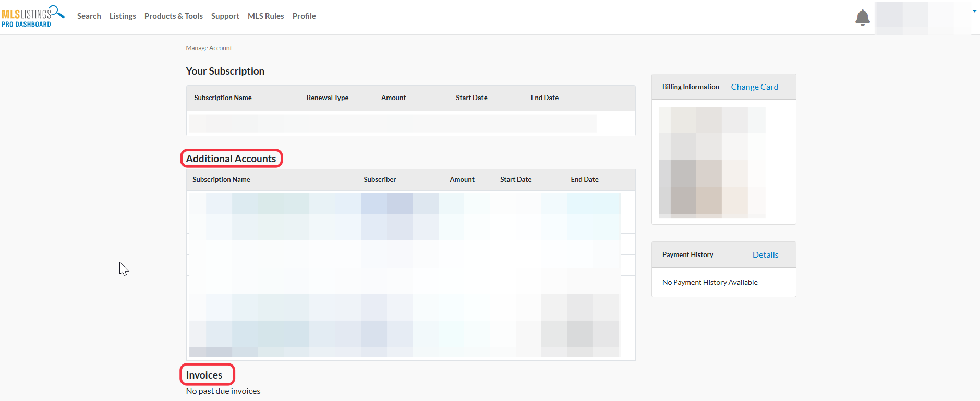Click the Your Subscription heading
Viewport: 980px width, 401px height.
[225, 71]
